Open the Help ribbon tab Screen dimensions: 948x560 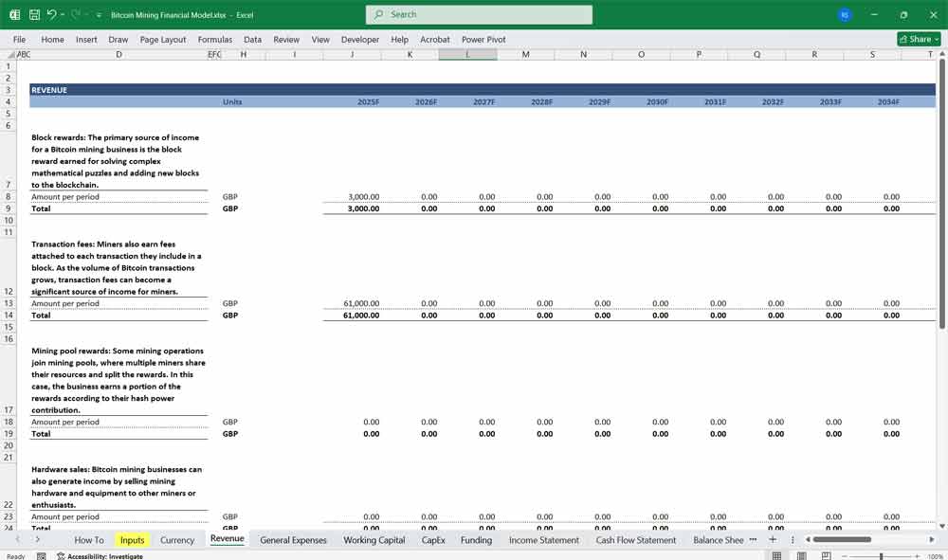tap(399, 39)
